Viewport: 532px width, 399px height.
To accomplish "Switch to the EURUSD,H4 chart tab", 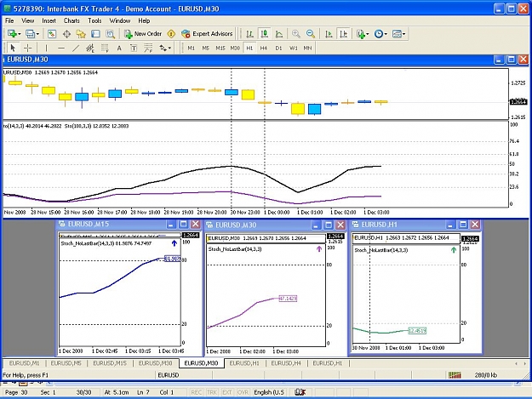I will pos(286,363).
